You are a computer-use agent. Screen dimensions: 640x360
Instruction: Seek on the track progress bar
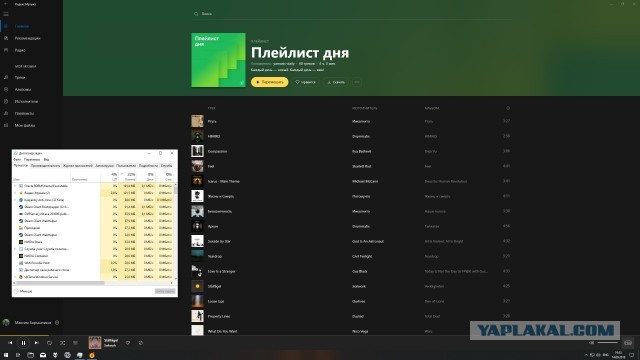tap(320, 336)
